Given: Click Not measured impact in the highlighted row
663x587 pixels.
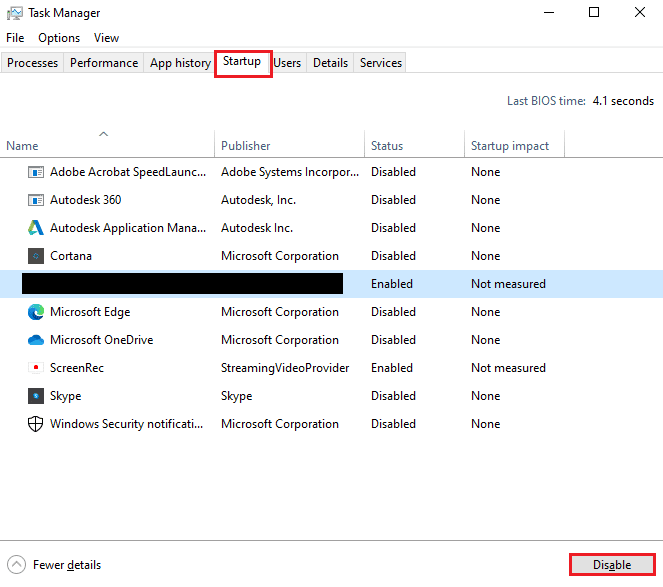Looking at the screenshot, I should (x=508, y=284).
